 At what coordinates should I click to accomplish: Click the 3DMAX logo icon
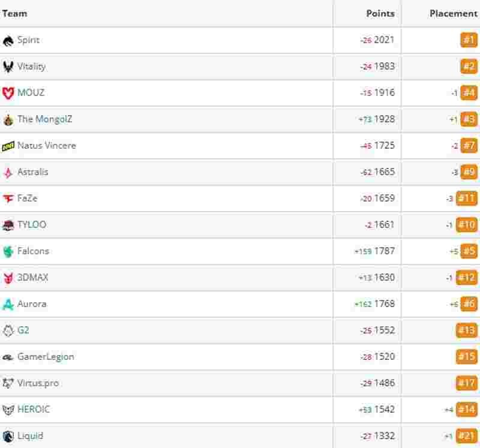click(x=8, y=278)
